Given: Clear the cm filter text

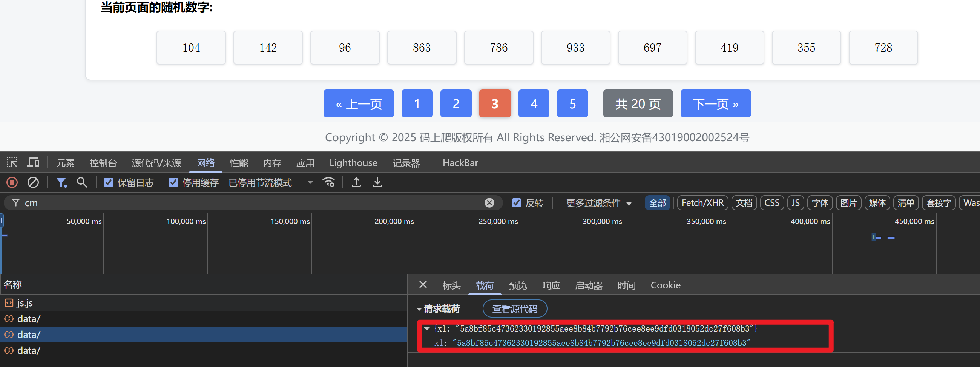Looking at the screenshot, I should (489, 203).
